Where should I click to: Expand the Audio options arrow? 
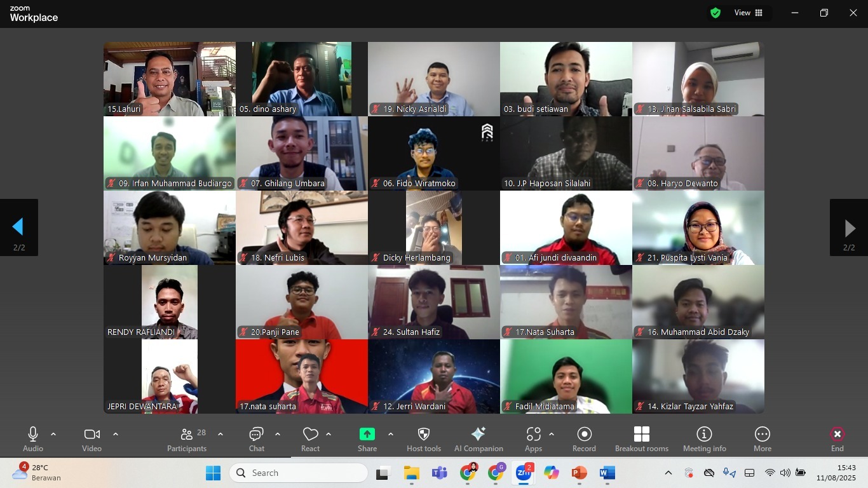(53, 435)
